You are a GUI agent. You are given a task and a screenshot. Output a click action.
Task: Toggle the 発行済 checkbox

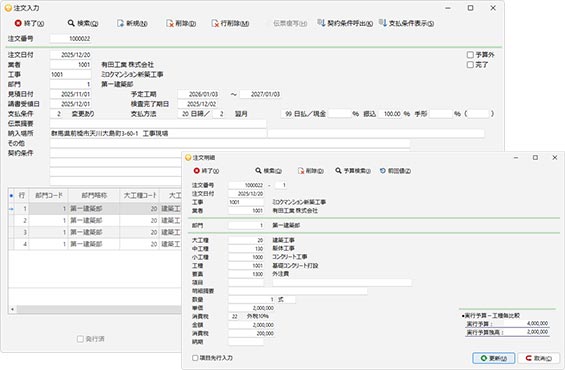80,339
